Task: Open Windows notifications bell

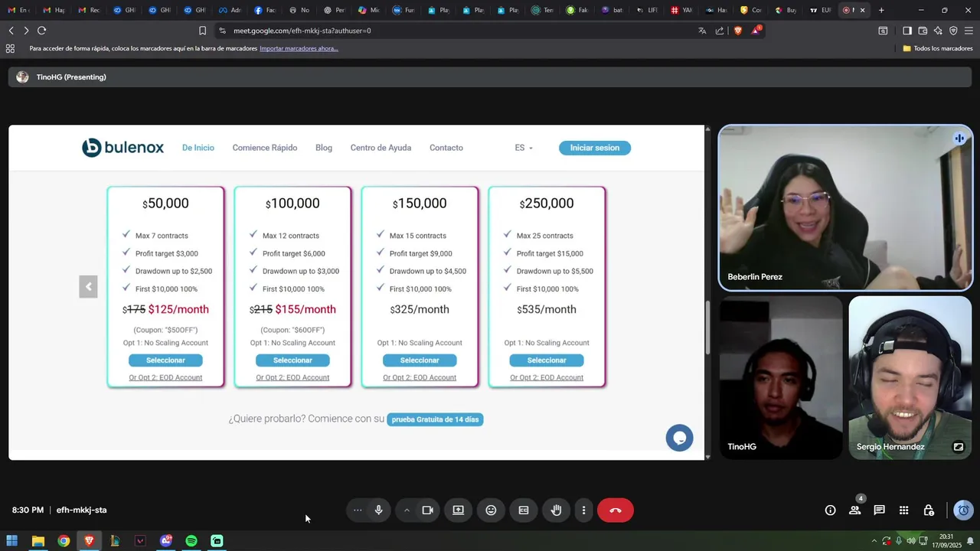Action: [x=970, y=541]
